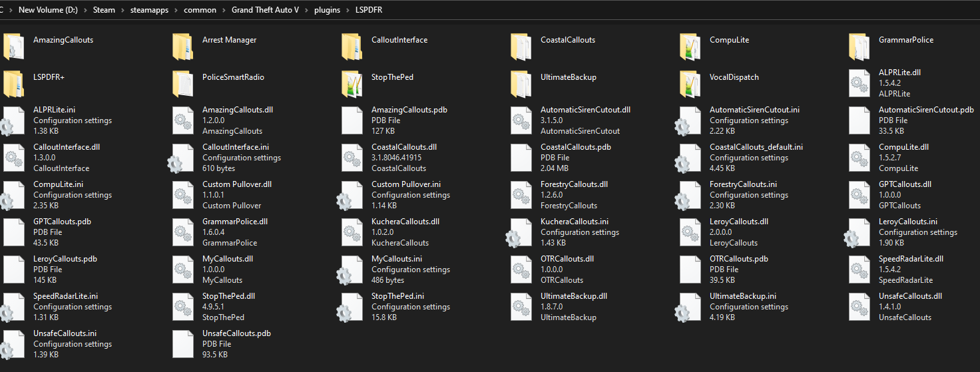Navigate to steamapps in the address bar
The width and height of the screenshot is (980, 372).
tap(150, 10)
